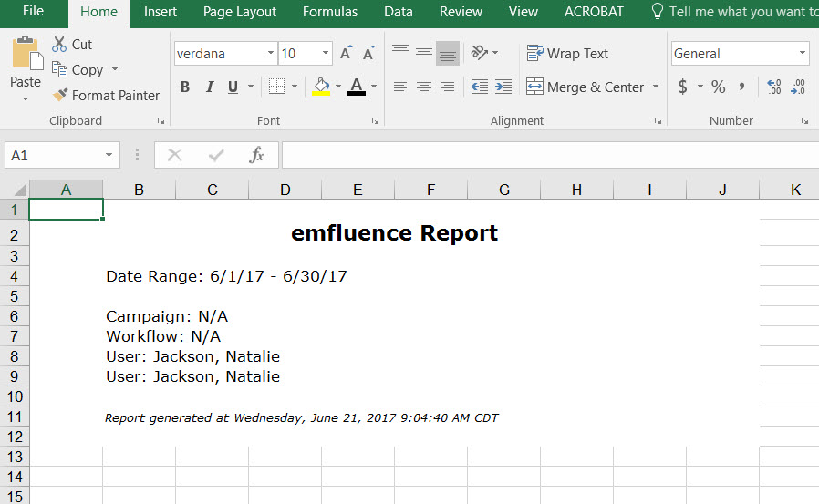The width and height of the screenshot is (819, 504).
Task: Open the font size dropdown
Action: [x=326, y=53]
